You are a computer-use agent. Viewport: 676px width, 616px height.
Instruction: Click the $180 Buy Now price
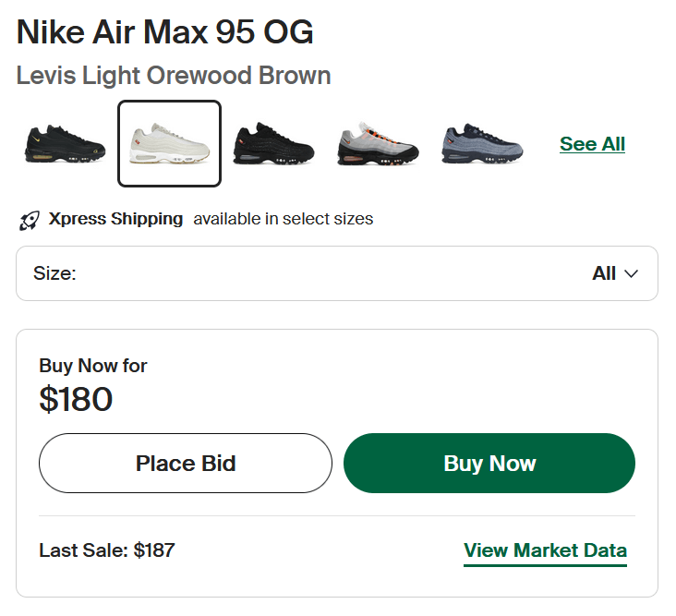[76, 399]
